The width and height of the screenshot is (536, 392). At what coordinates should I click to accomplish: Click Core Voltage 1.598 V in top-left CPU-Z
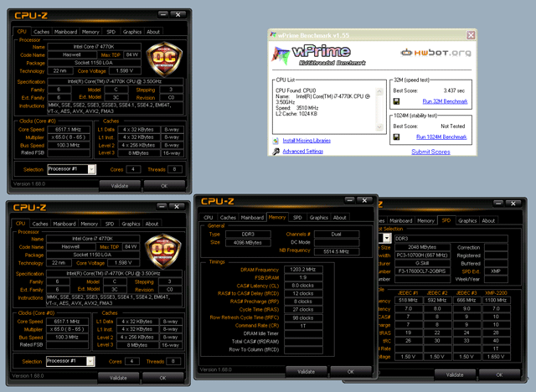125,70
